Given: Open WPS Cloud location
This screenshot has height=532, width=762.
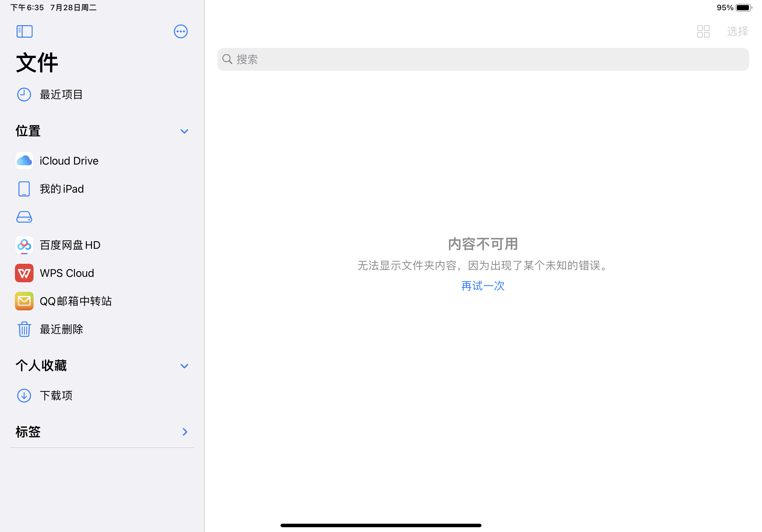Looking at the screenshot, I should 67,273.
